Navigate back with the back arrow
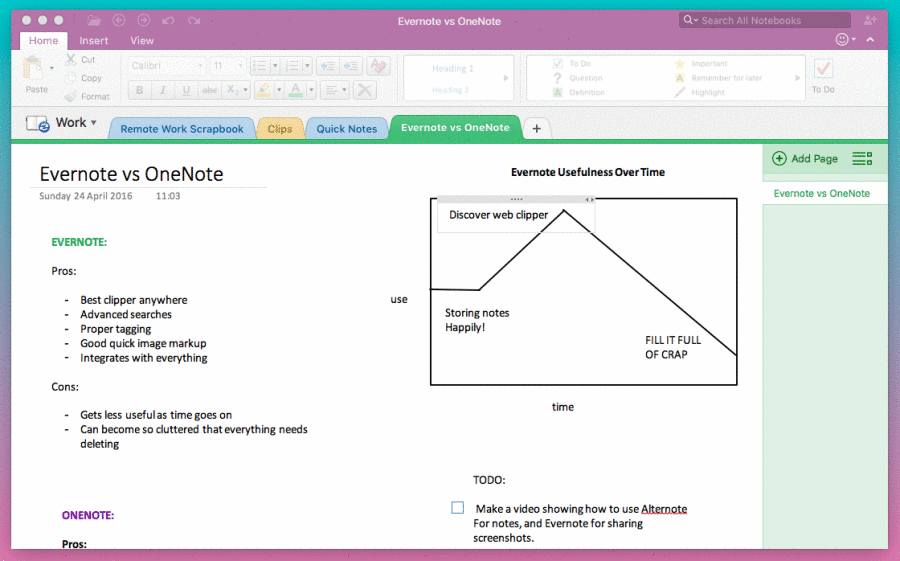This screenshot has width=900, height=561. [119, 21]
